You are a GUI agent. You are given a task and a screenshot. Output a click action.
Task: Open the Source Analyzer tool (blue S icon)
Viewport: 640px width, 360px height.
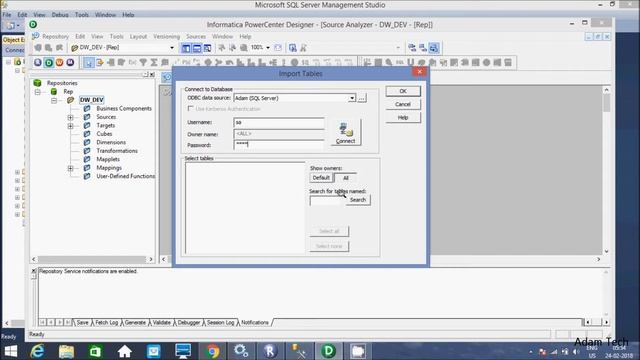[x=38, y=62]
